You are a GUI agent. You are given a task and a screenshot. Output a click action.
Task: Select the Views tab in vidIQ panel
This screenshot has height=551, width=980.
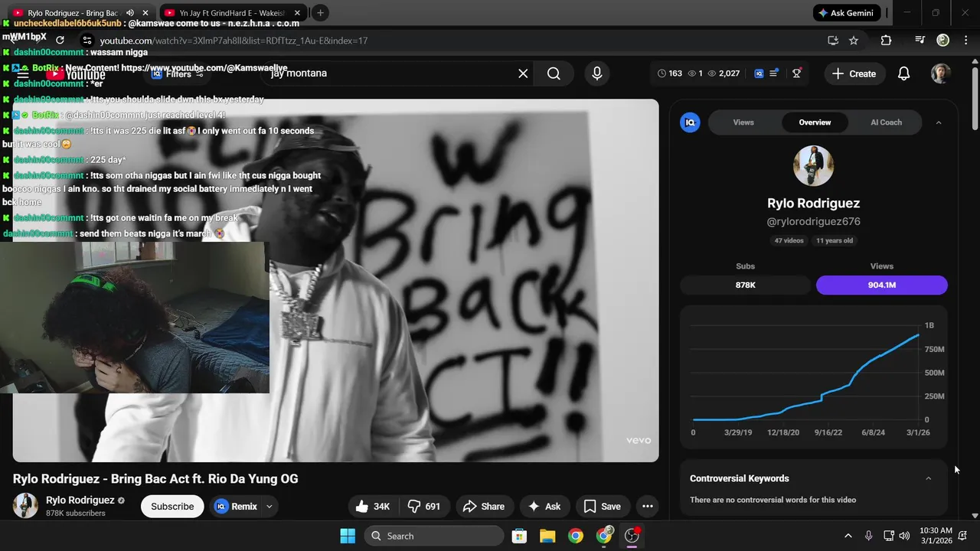pyautogui.click(x=743, y=122)
